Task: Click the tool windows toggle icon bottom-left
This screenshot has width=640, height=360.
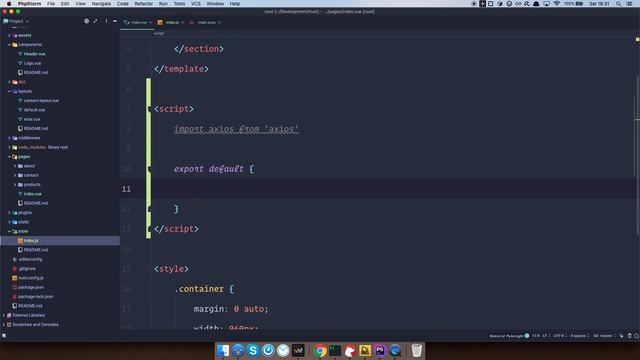Action: pos(4,336)
